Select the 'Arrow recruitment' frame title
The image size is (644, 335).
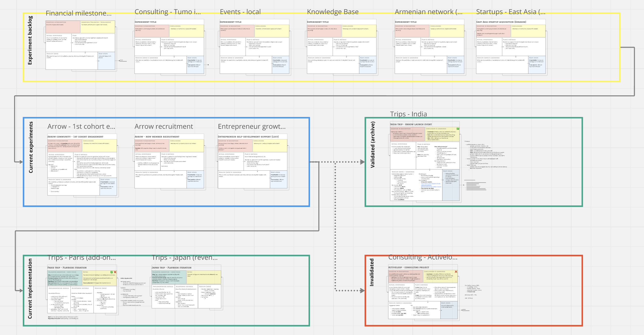pos(164,126)
